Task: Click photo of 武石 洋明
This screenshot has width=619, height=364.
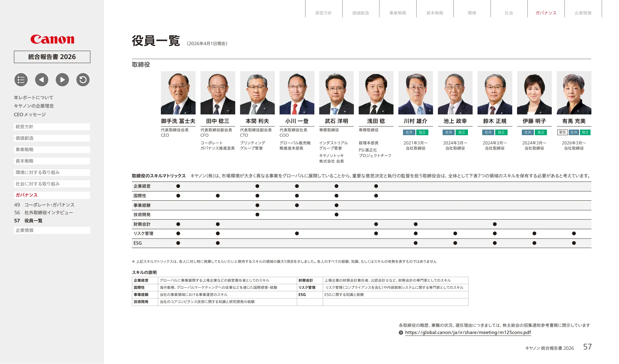Action: click(336, 93)
